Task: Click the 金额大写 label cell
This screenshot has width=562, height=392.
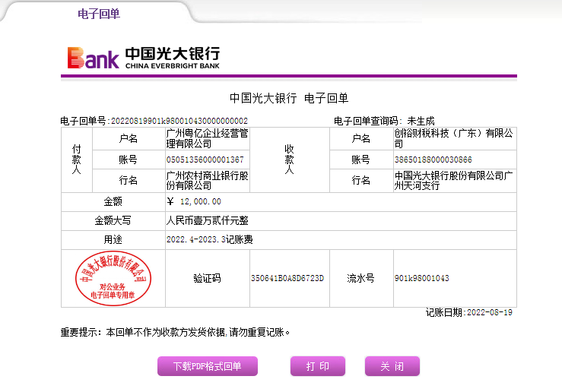Action: tap(113, 220)
